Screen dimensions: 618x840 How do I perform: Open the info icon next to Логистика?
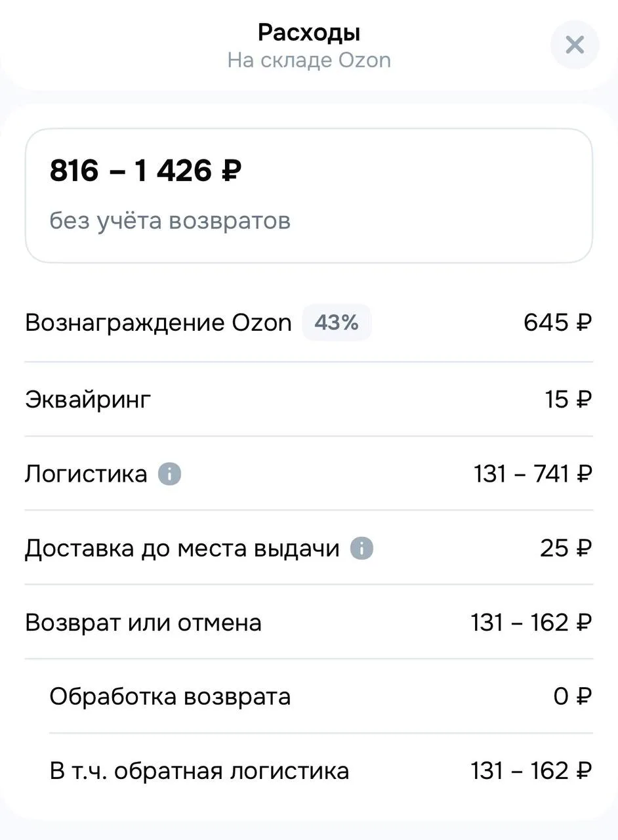click(169, 474)
